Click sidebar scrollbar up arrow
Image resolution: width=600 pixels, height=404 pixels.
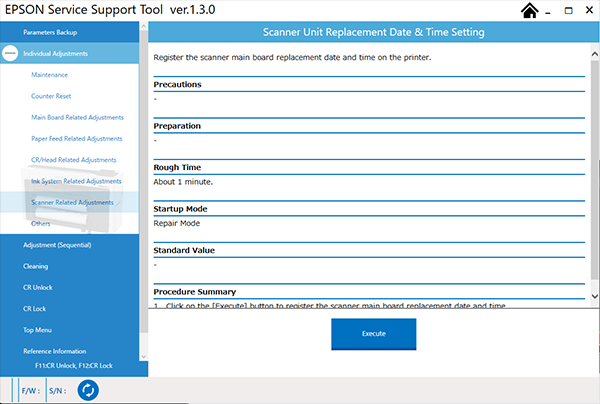[143, 26]
